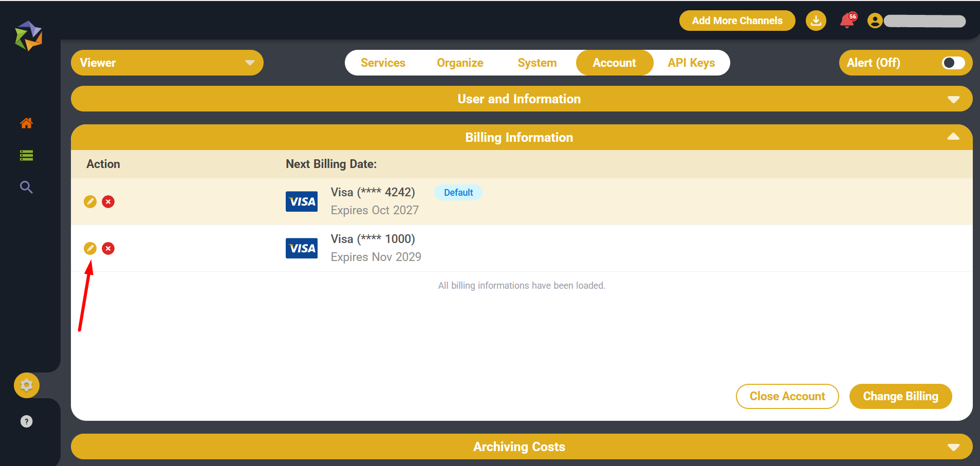Click the 'Visa (**** 1000)' text
Screen dimensions: 980x466
tap(373, 239)
